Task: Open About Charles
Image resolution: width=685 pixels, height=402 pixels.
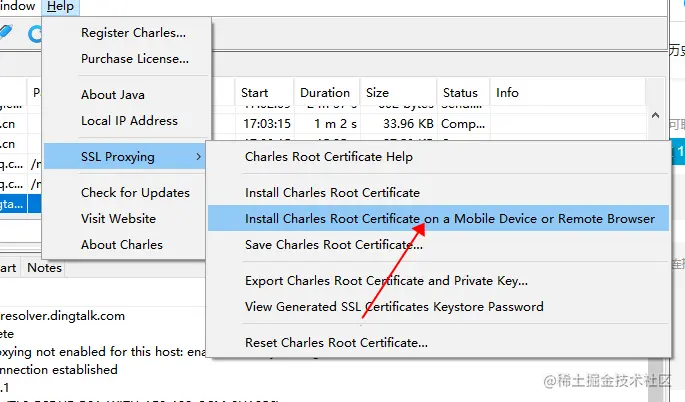Action: (122, 245)
